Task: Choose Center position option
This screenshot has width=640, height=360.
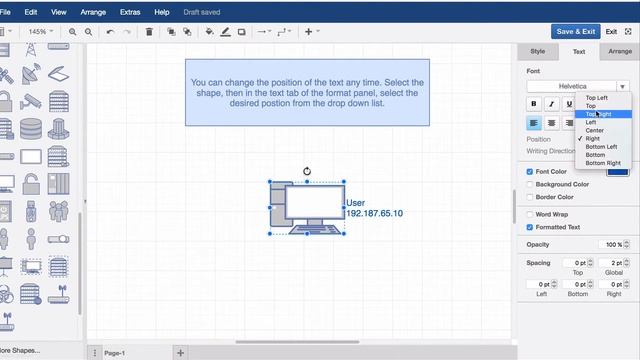Action: point(603,130)
